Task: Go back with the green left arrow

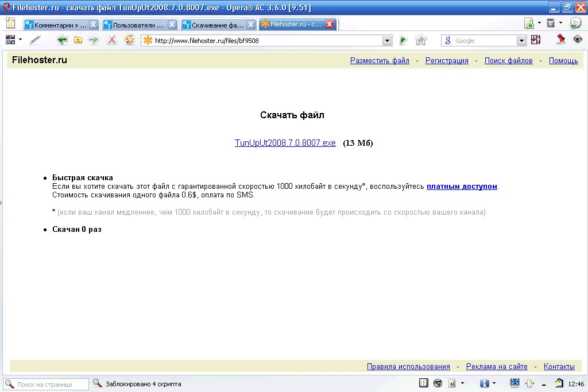Action: (62, 40)
